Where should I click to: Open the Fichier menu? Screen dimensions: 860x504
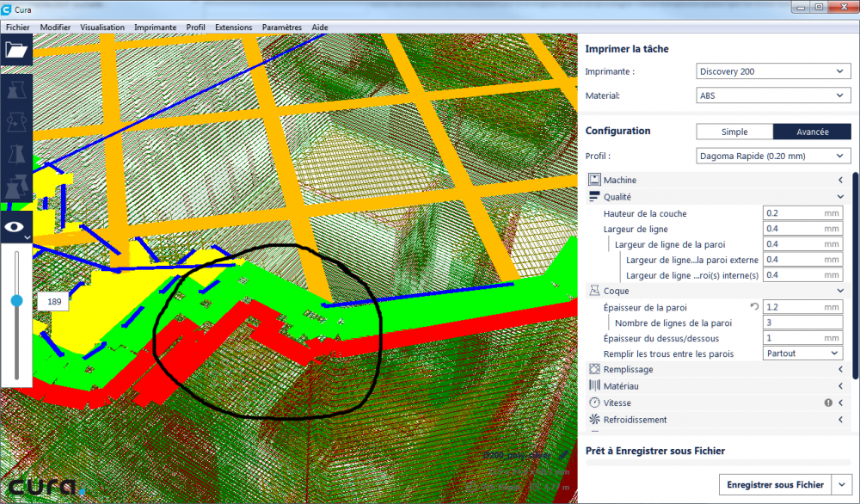pyautogui.click(x=17, y=27)
